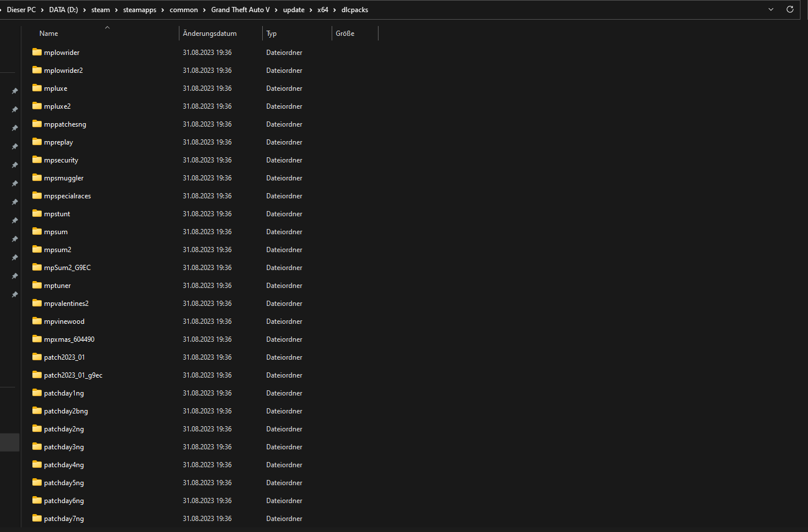The height and width of the screenshot is (532, 808).
Task: Click the mpspecialraces folder icon
Action: 37,195
